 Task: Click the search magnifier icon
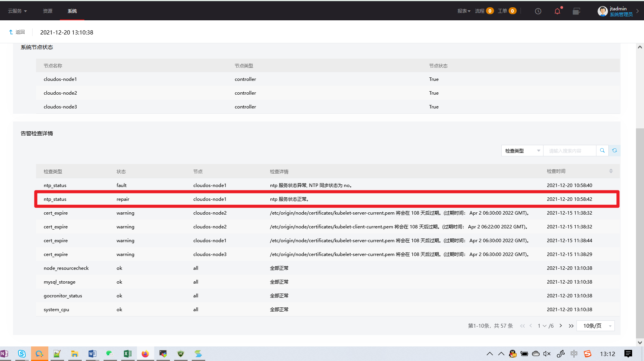602,151
